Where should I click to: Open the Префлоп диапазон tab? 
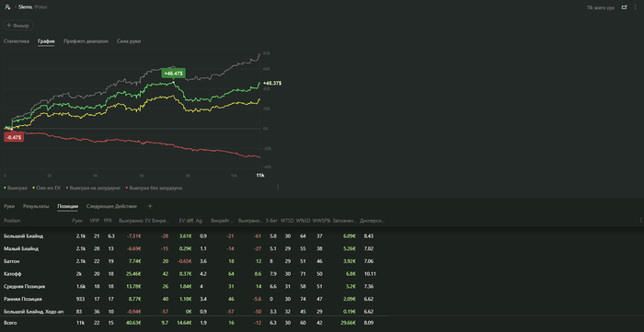[86, 41]
